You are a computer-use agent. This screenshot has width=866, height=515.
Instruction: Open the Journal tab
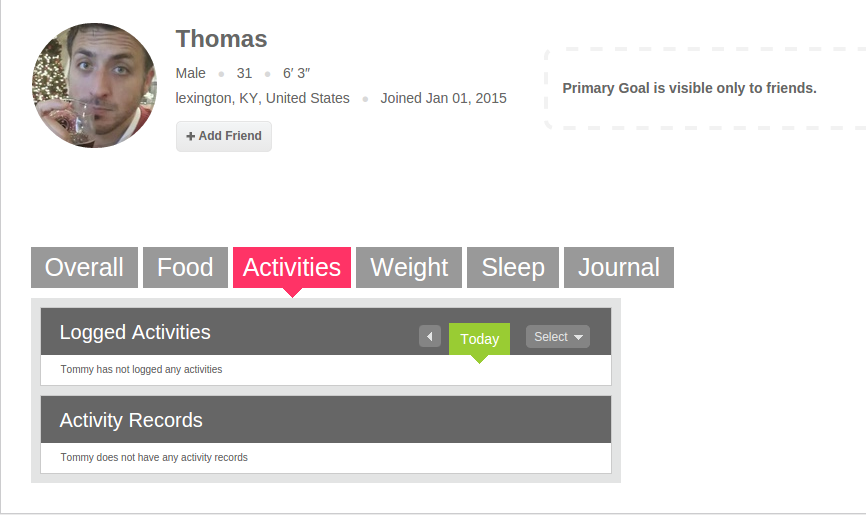point(619,267)
